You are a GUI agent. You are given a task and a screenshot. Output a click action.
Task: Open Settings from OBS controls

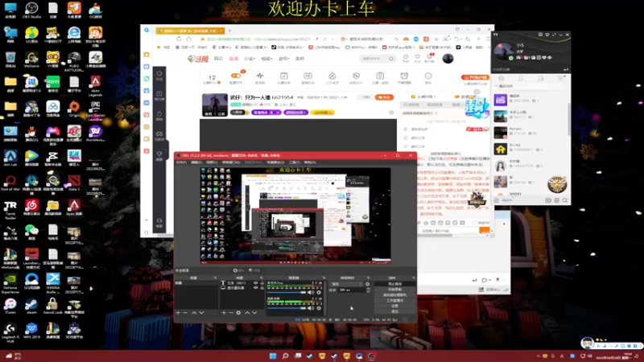tap(394, 306)
